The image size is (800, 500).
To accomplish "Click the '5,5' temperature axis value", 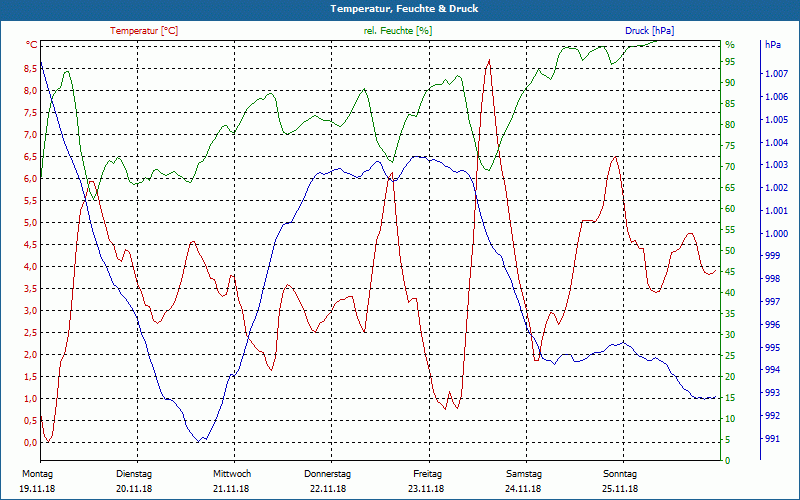I will coord(30,201).
